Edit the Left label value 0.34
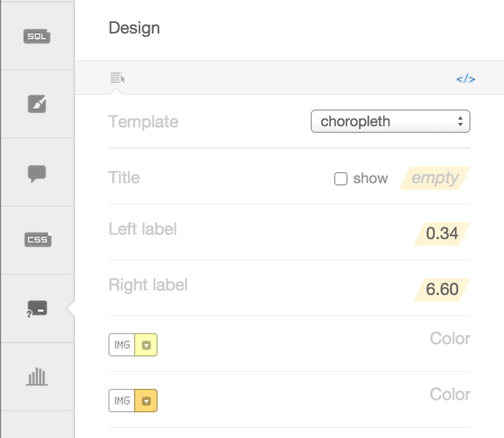Viewport: 504px width, 438px height. 441,234
